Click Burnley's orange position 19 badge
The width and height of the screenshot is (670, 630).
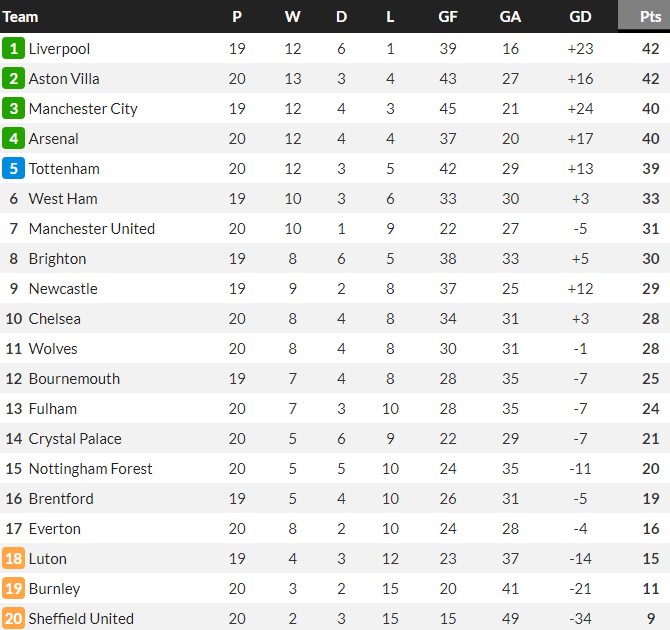[14, 589]
